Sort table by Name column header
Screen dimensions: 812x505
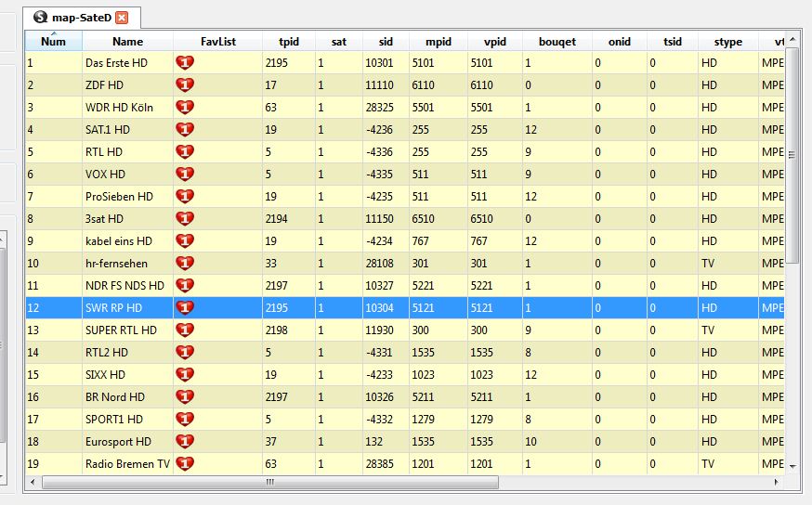[x=127, y=42]
